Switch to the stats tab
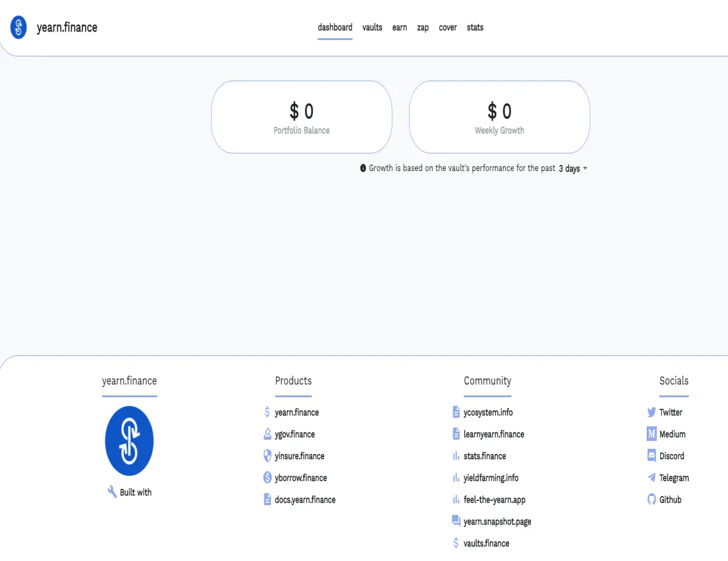 tap(475, 27)
